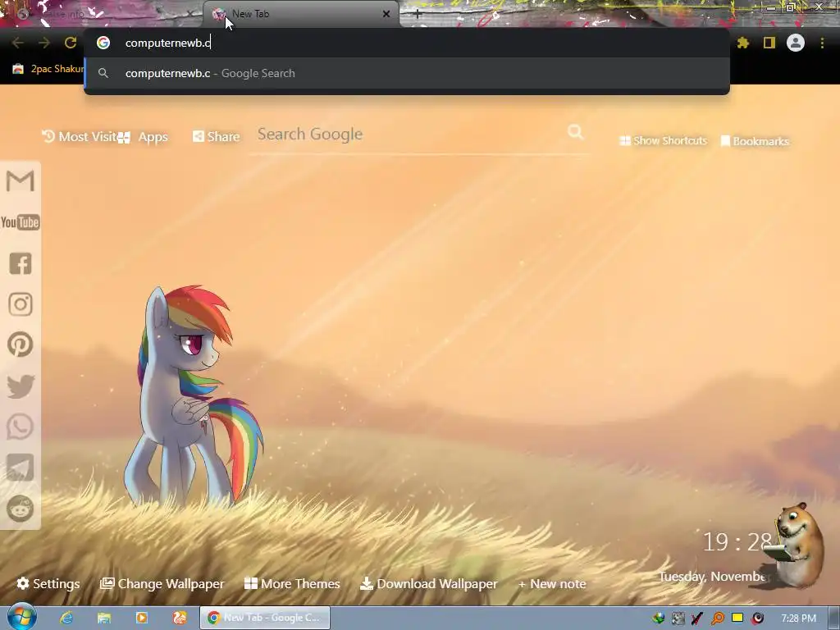This screenshot has width=840, height=630.
Task: Open the Chrome profile avatar
Action: pyautogui.click(x=796, y=43)
